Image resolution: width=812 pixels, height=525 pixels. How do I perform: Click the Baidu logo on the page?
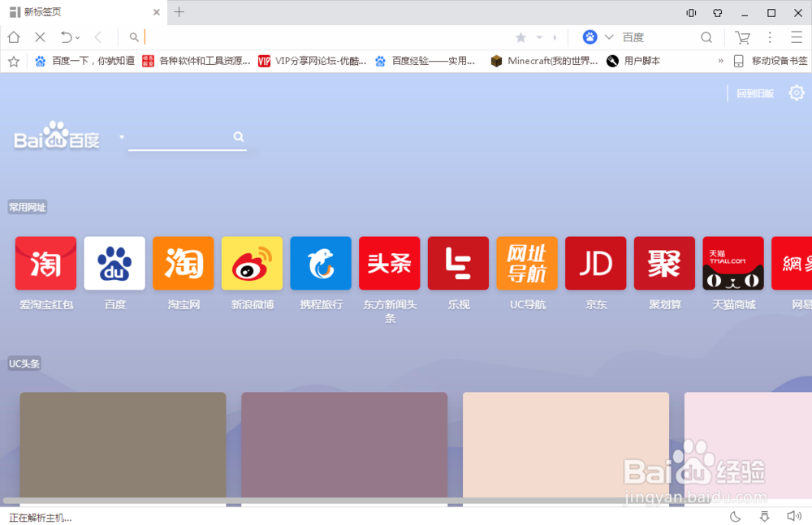57,136
